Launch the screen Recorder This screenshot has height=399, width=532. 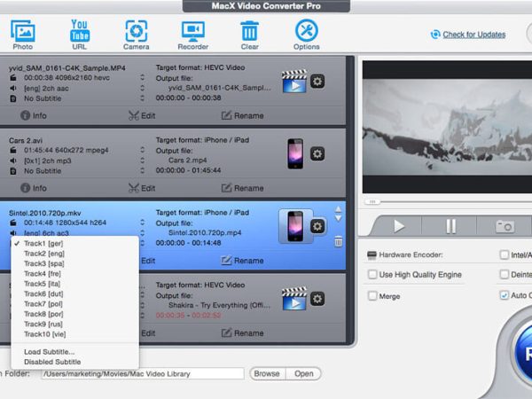pyautogui.click(x=192, y=35)
